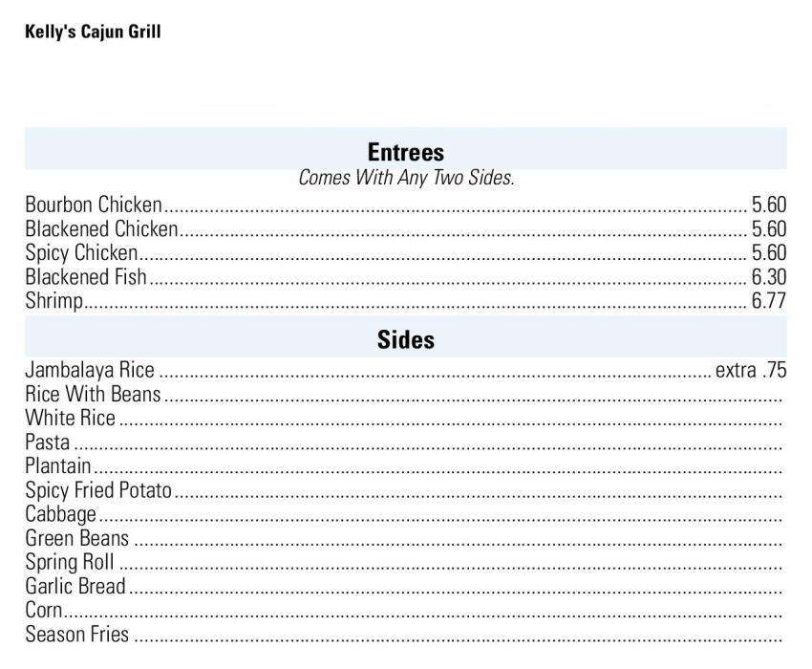Choose Jambalaya Rice side
Screen dimensions: 812x669
(90, 370)
